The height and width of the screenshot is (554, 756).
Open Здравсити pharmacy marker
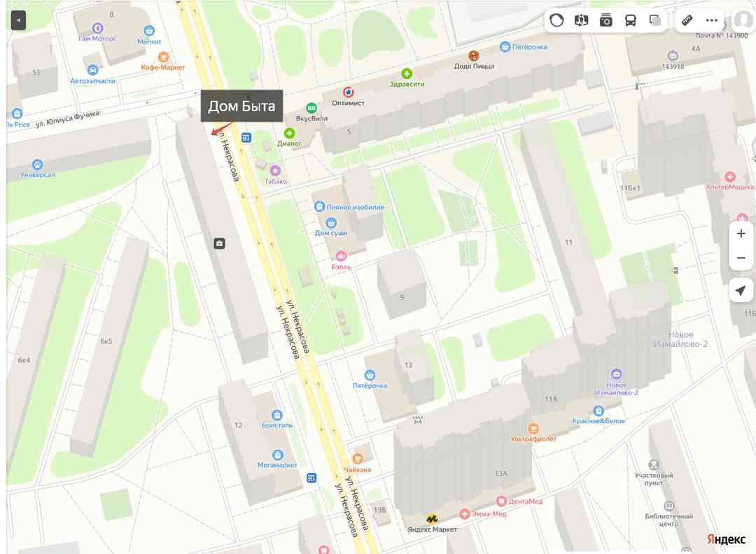(x=407, y=73)
